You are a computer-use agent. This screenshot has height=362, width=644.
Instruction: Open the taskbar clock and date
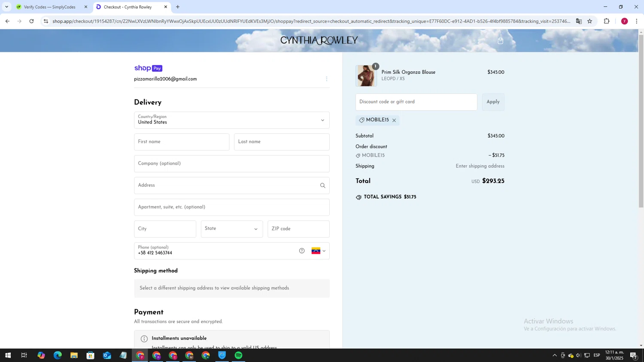click(614, 355)
